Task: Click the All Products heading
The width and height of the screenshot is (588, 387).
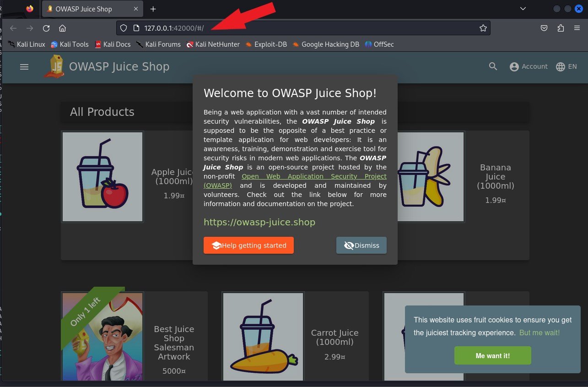Action: 102,112
